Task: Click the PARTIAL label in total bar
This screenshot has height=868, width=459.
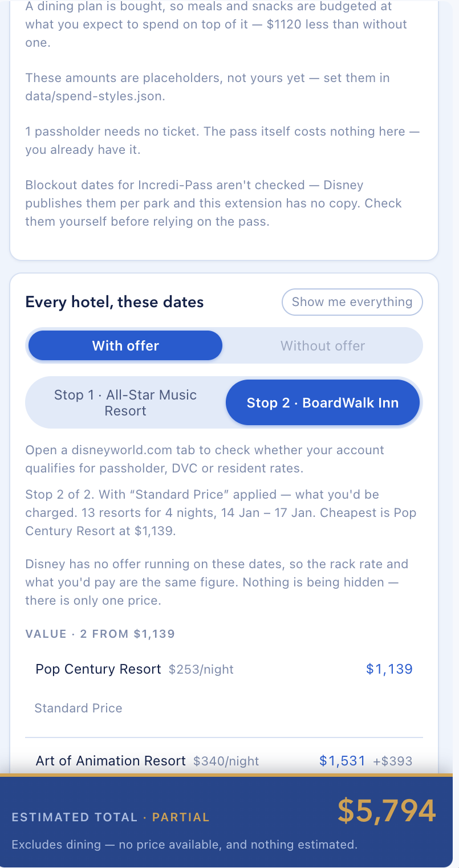Action: (181, 817)
